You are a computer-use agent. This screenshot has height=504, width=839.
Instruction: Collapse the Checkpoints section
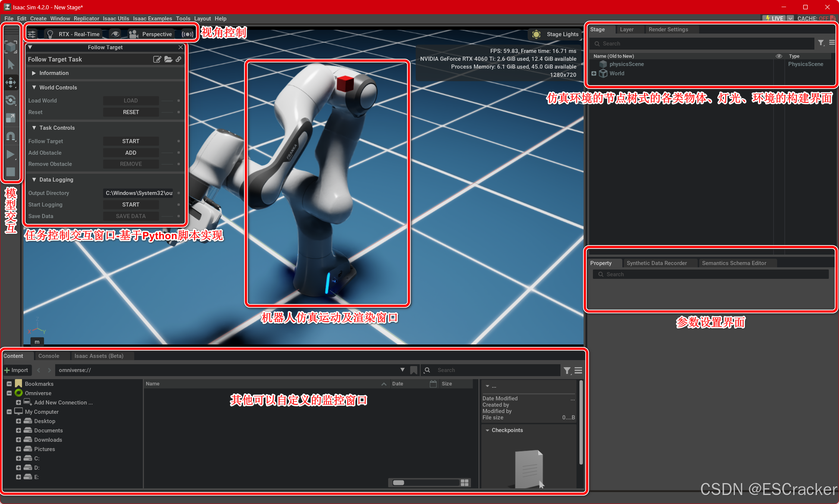tap(487, 430)
